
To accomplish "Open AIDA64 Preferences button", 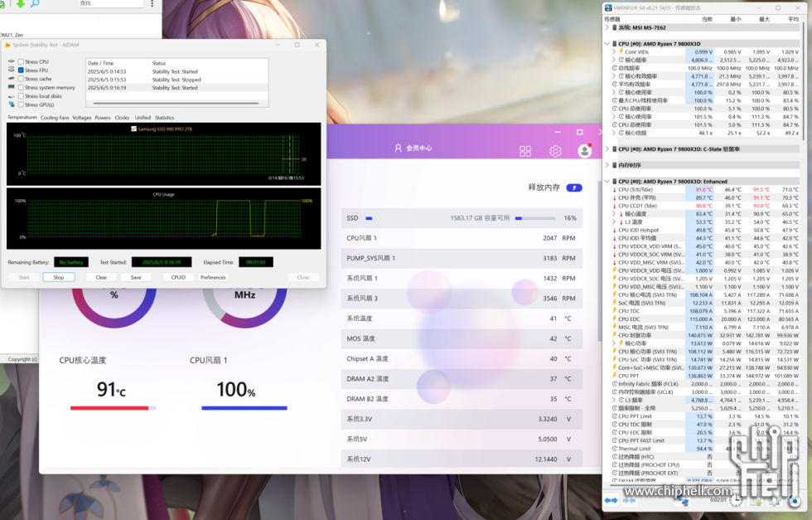I will 213,277.
